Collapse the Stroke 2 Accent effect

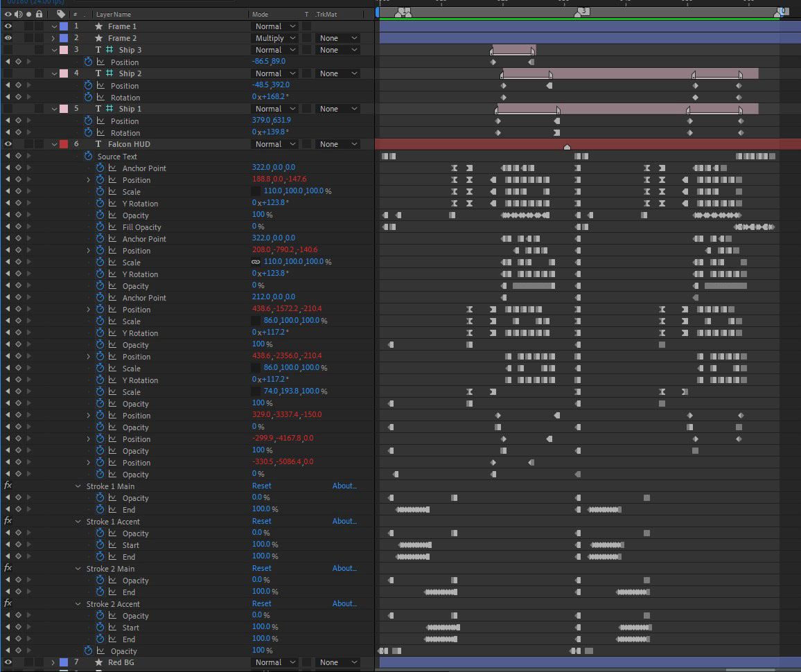tap(78, 603)
